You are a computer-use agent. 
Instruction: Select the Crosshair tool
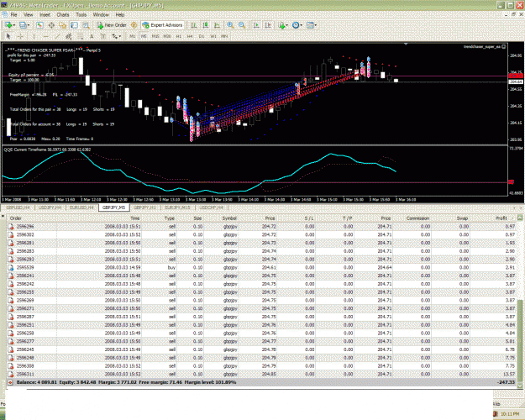20,36
